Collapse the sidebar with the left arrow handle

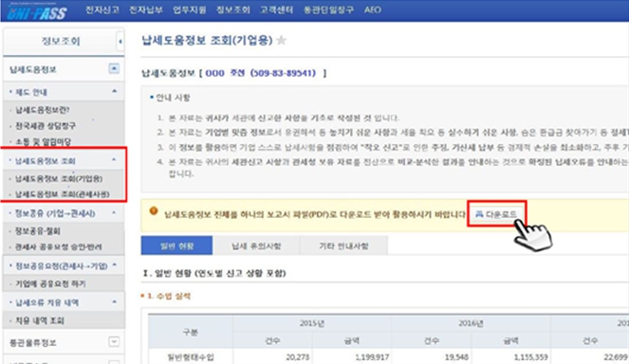point(120,41)
